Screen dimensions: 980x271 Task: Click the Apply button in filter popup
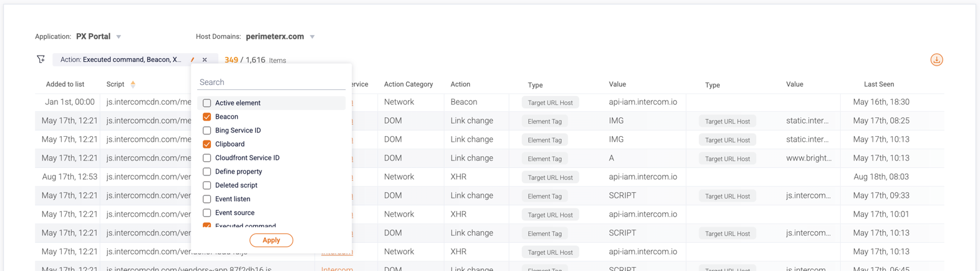(x=271, y=240)
